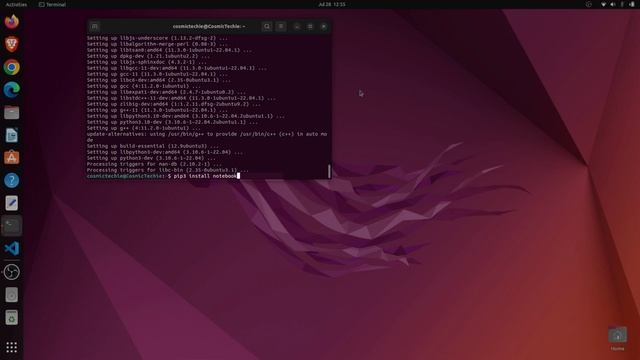The height and width of the screenshot is (360, 640).
Task: Maximize the terminal window
Action: click(310, 27)
